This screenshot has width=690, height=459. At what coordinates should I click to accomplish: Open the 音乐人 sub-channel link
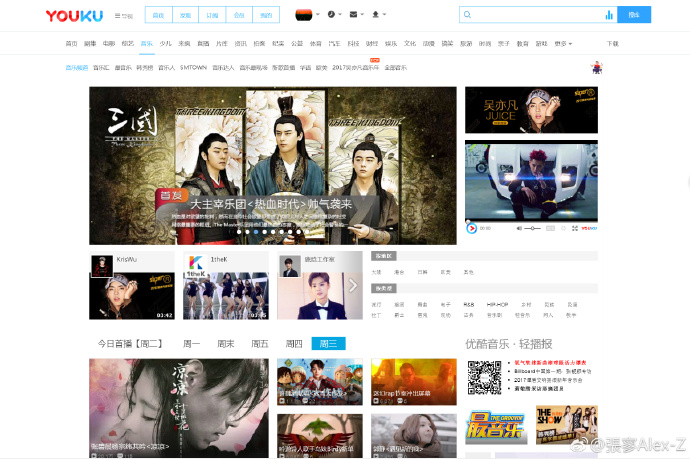click(167, 67)
